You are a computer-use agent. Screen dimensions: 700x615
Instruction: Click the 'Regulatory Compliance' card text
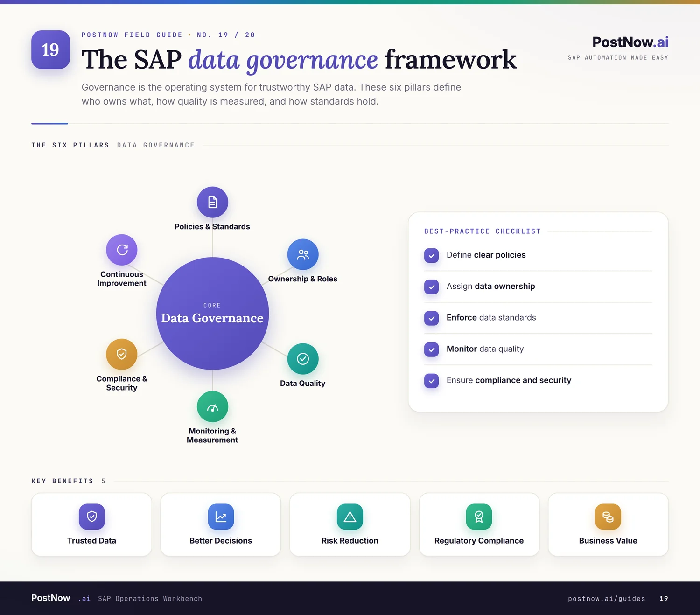click(x=479, y=540)
